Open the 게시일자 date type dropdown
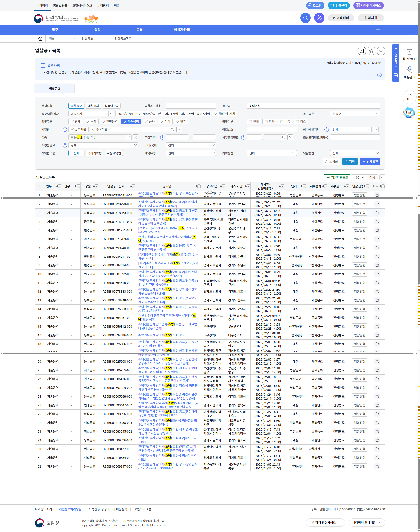 tap(91, 114)
